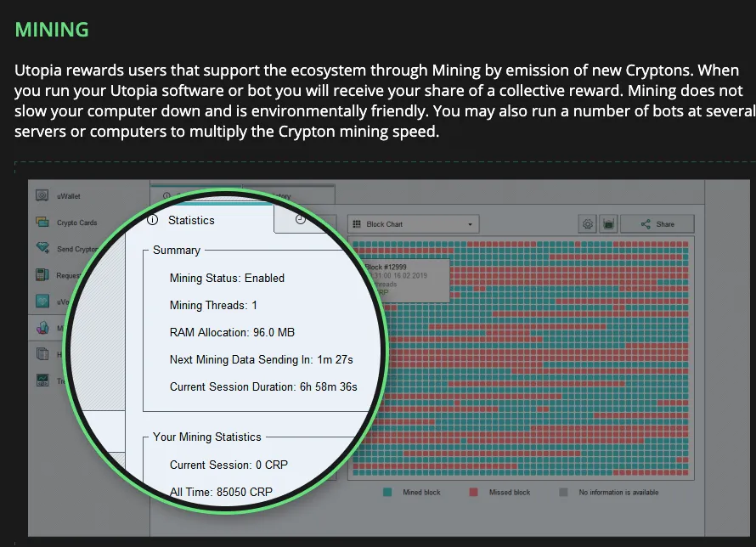Click the 'uWallet' sidebar label
Image resolution: width=756 pixels, height=547 pixels.
(x=69, y=196)
